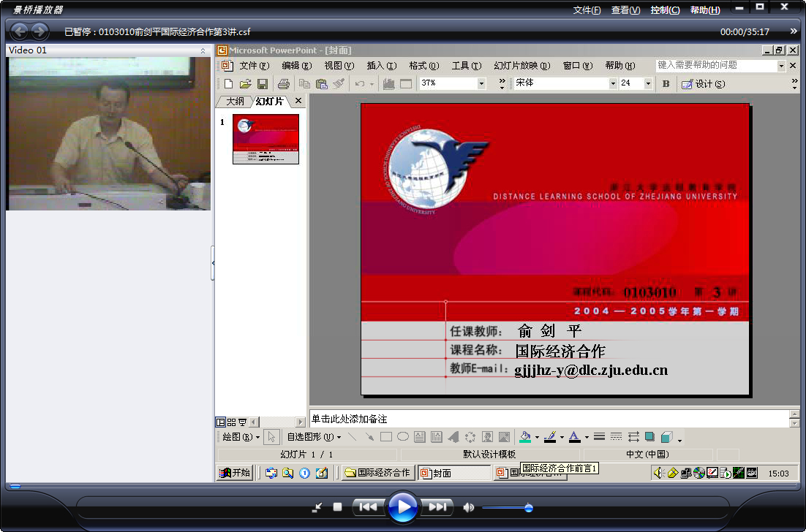Play the lecture video
Image resolution: width=806 pixels, height=532 pixels.
tap(402, 507)
